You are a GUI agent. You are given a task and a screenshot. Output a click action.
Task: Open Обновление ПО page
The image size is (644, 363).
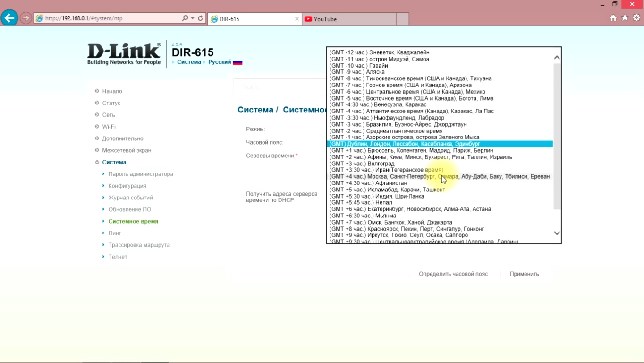[x=129, y=209]
